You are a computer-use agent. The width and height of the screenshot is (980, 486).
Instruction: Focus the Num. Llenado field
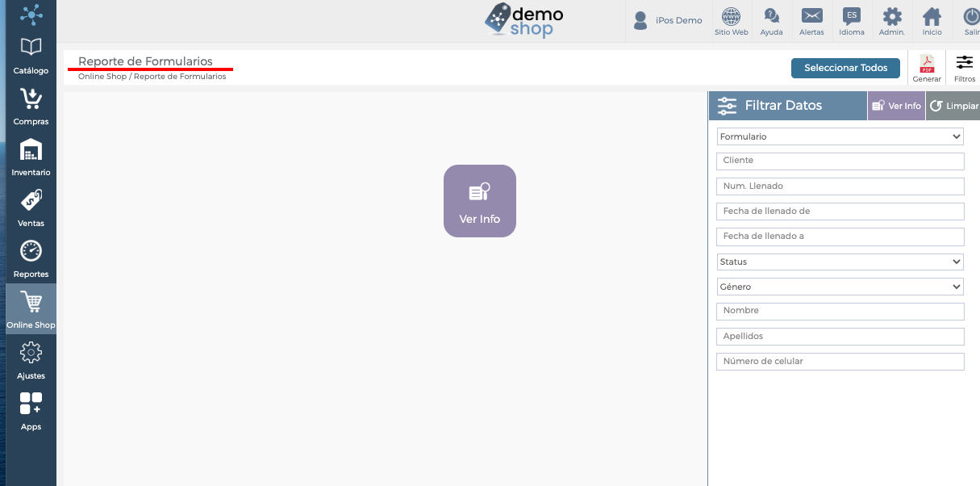(x=840, y=186)
